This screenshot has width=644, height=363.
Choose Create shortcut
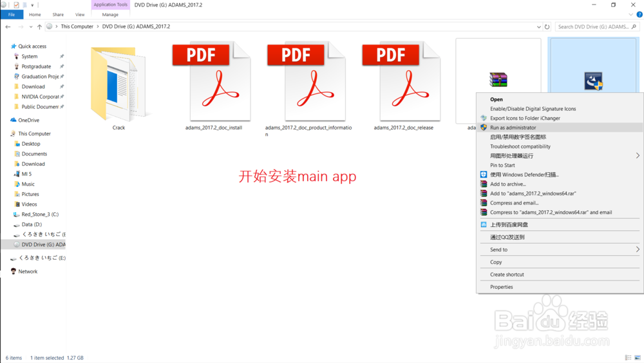[x=560, y=275]
